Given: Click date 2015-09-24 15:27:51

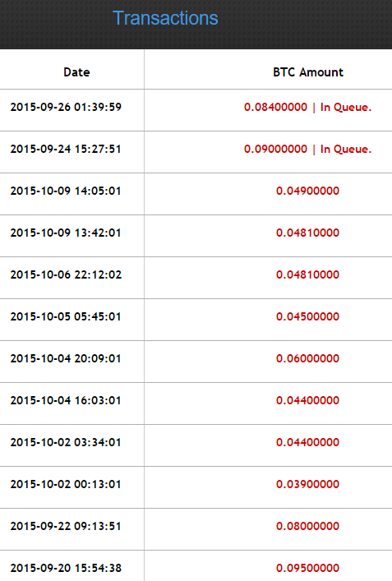Looking at the screenshot, I should tap(66, 149).
